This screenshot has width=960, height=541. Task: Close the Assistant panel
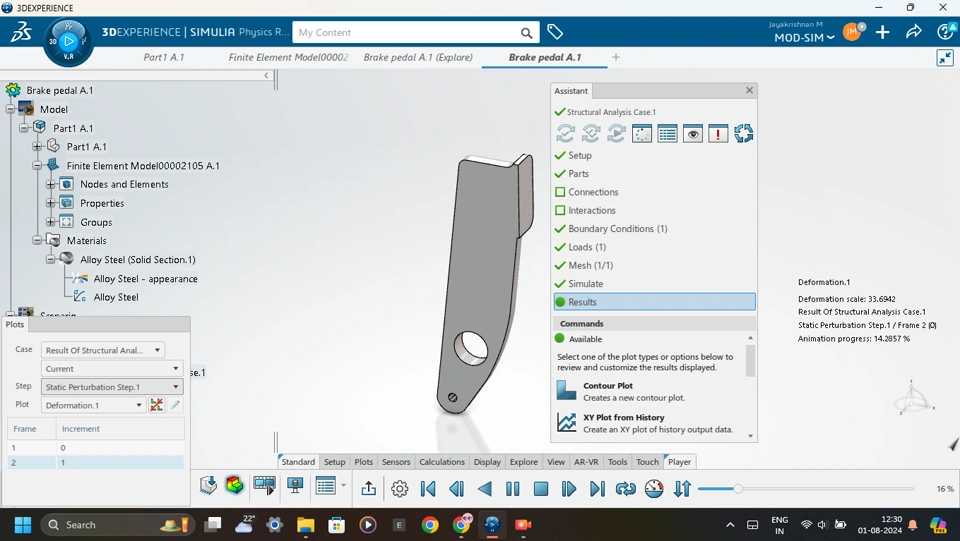[749, 91]
